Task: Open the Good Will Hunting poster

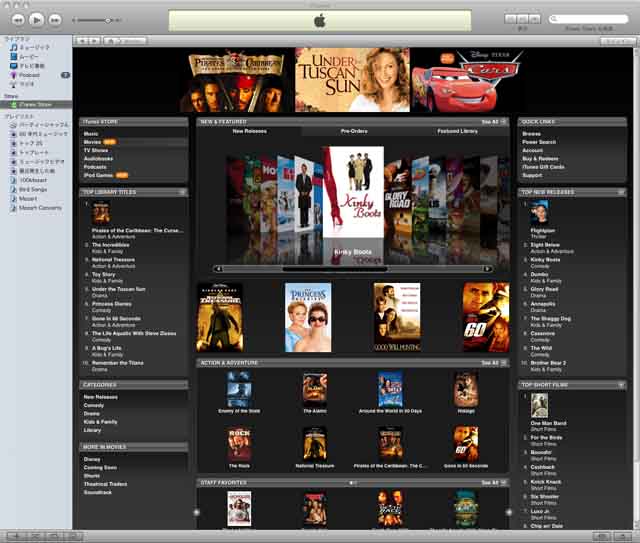Action: click(x=397, y=317)
